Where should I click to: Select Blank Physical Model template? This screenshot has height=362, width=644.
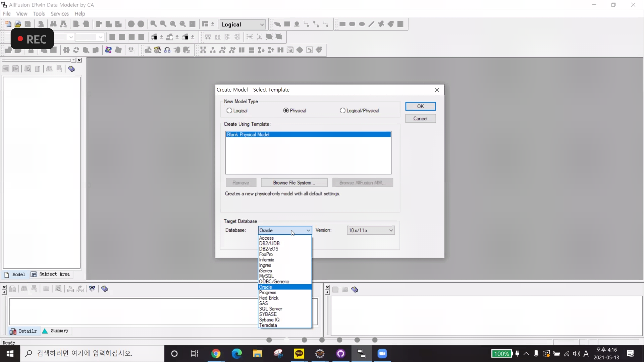(308, 134)
